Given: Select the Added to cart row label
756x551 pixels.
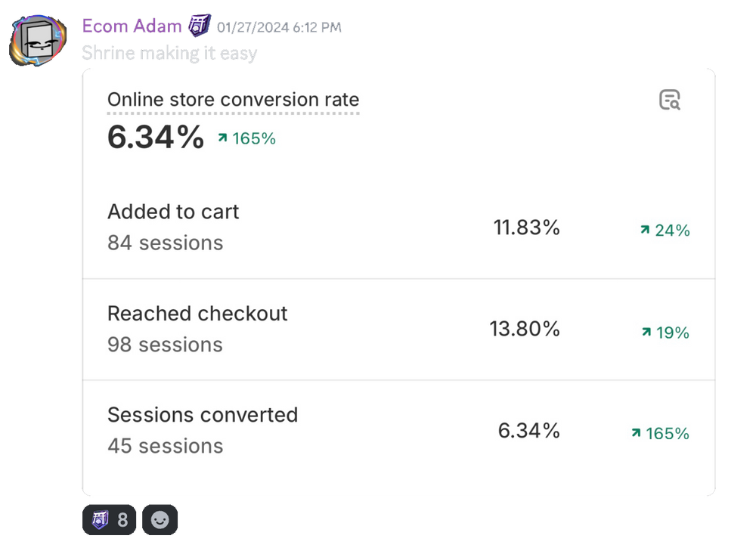Looking at the screenshot, I should click(x=173, y=212).
